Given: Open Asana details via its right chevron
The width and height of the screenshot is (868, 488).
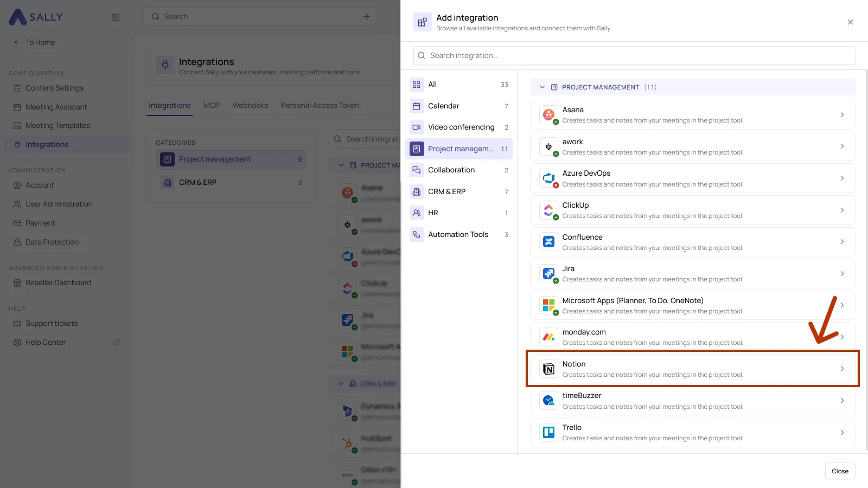Looking at the screenshot, I should [842, 115].
